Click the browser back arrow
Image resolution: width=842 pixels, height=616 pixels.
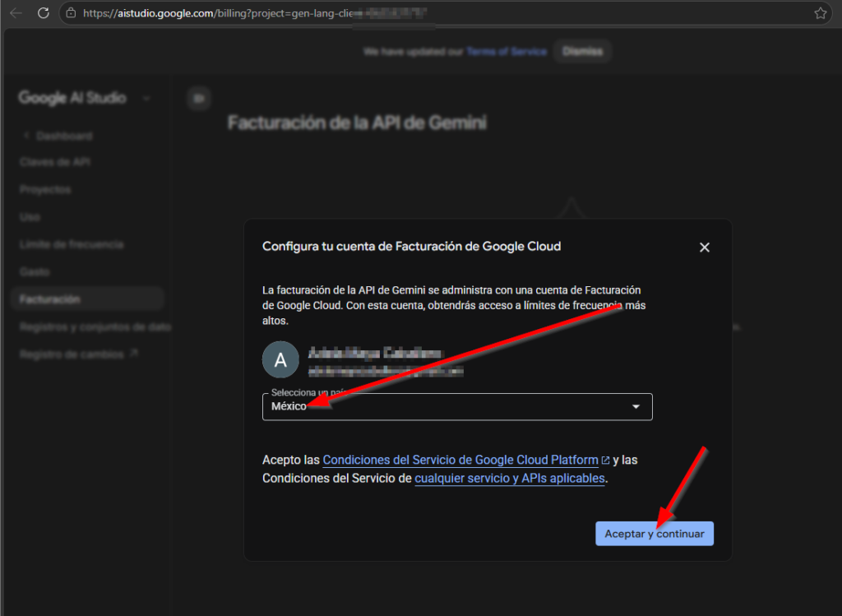(x=16, y=13)
